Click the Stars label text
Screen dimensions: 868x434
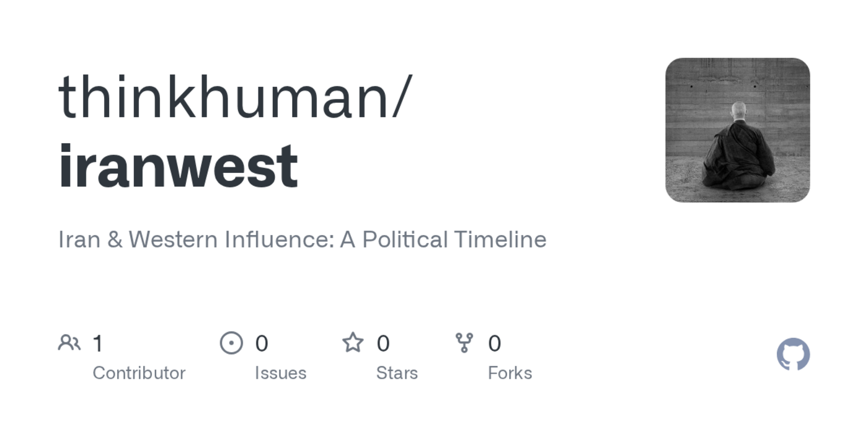click(397, 373)
